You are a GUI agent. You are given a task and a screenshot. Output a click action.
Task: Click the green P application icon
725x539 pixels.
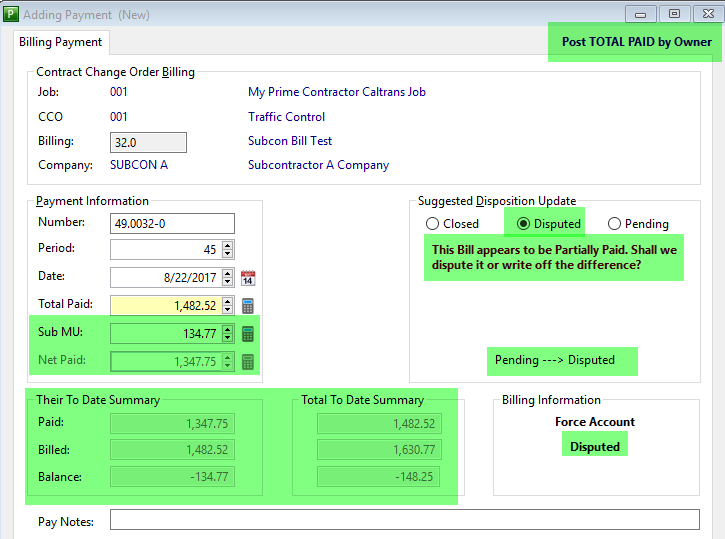10,14
